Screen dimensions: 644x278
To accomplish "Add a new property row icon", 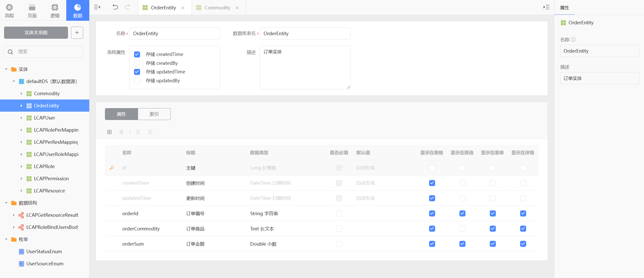I will 109,132.
